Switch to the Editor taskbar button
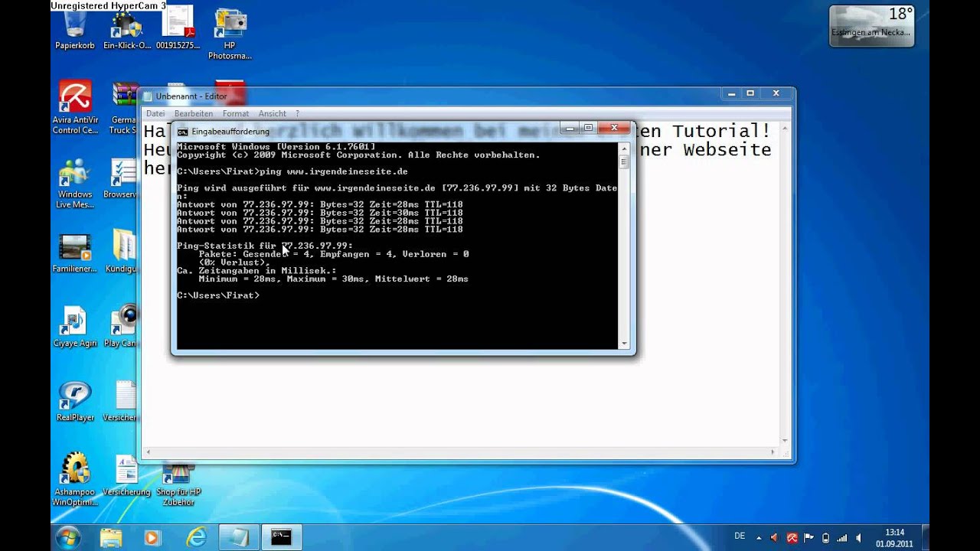 pyautogui.click(x=239, y=537)
